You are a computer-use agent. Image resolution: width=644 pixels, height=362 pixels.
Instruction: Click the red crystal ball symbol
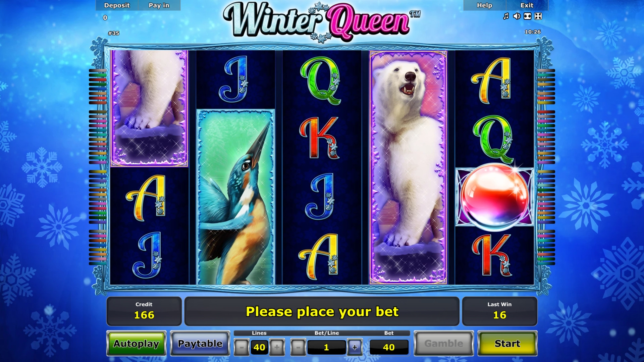click(x=494, y=197)
